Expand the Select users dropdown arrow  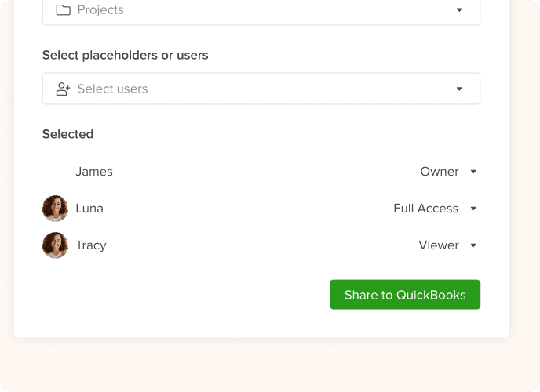point(459,89)
